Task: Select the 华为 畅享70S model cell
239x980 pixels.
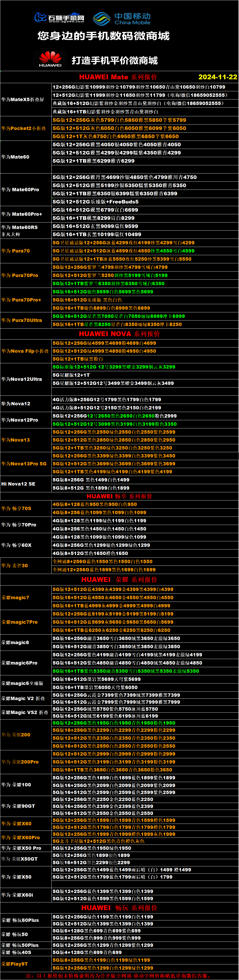Action: pos(25,508)
